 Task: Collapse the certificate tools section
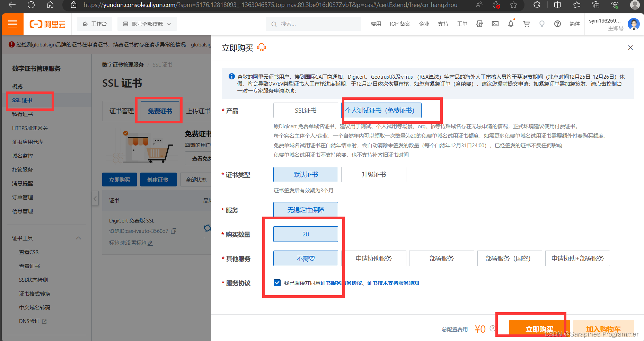pos(78,238)
